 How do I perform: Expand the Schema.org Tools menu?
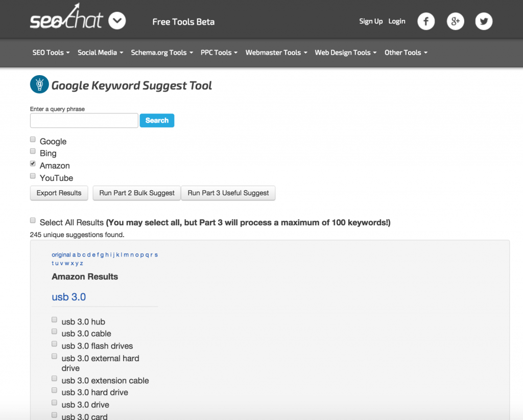coord(162,53)
